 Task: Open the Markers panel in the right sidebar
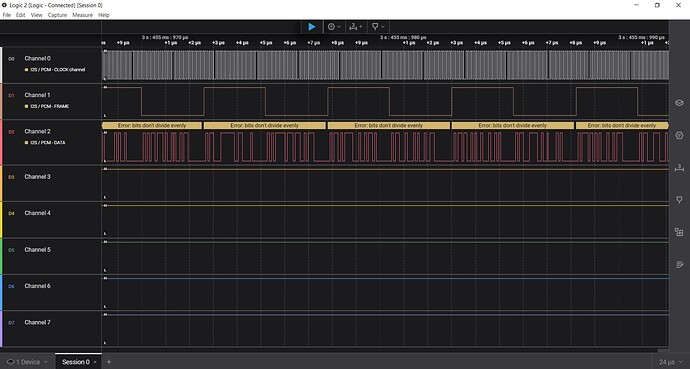click(679, 200)
